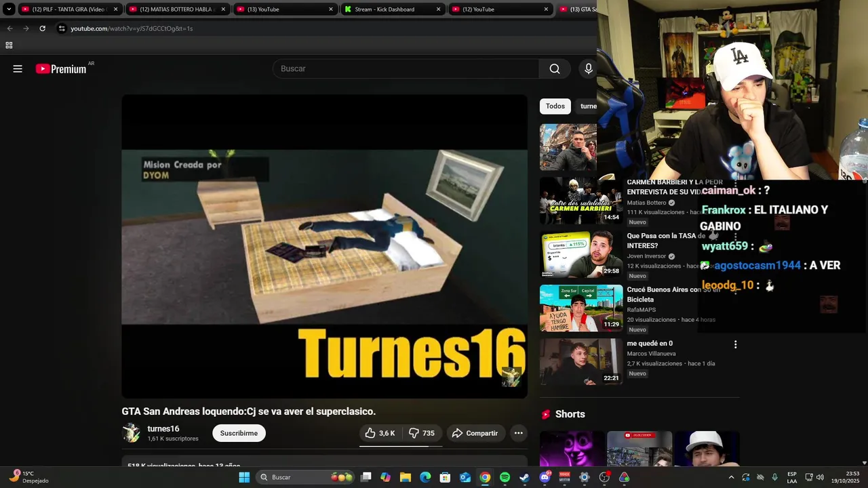
Task: Open Outlook from the taskbar
Action: pos(465,477)
